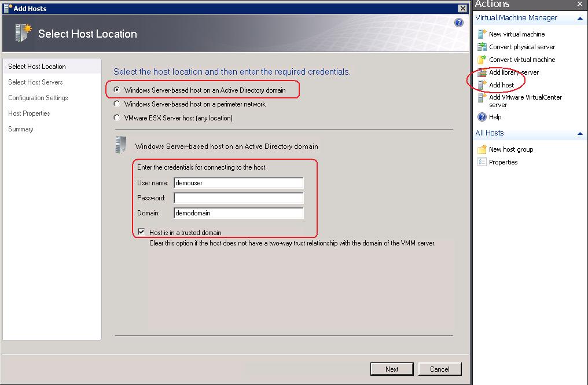
Task: Click the Add library server icon
Action: pos(482,72)
